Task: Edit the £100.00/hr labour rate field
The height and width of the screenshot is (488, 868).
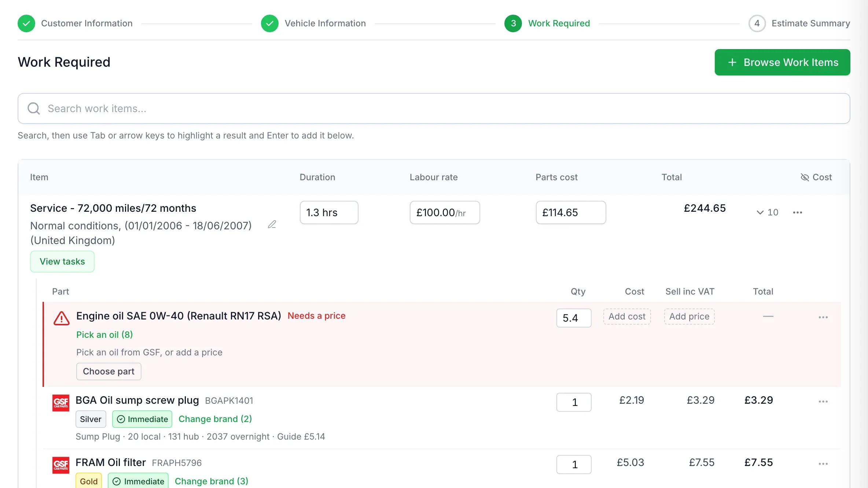Action: tap(445, 212)
